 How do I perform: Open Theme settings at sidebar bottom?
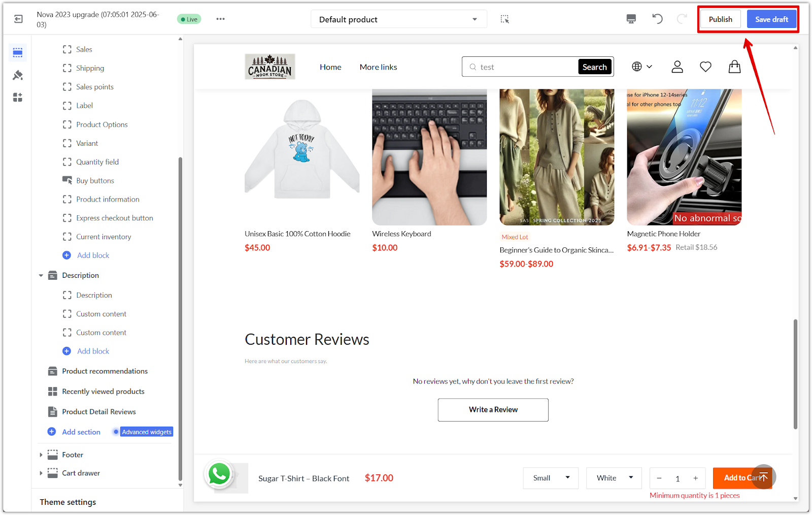[68, 502]
